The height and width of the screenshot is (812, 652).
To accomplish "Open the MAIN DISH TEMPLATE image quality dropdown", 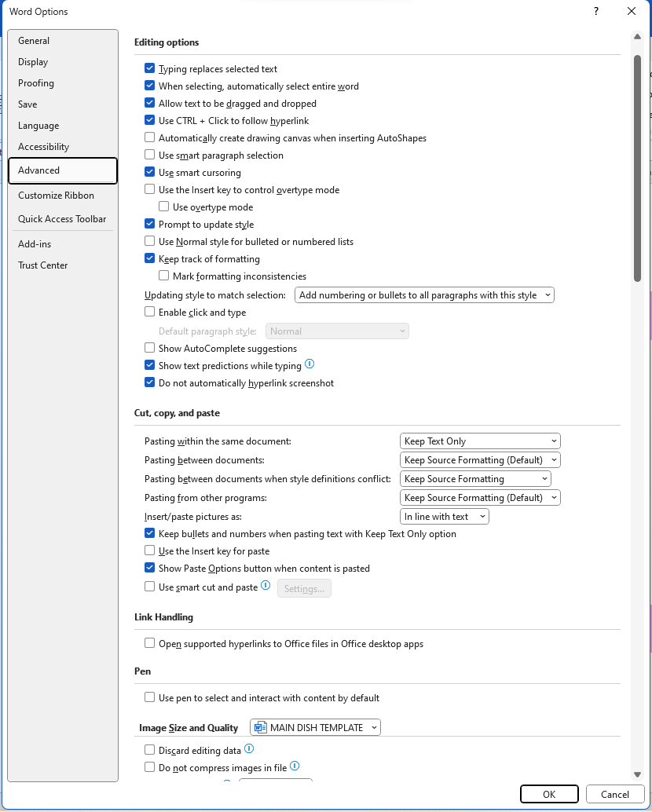I will click(x=315, y=726).
